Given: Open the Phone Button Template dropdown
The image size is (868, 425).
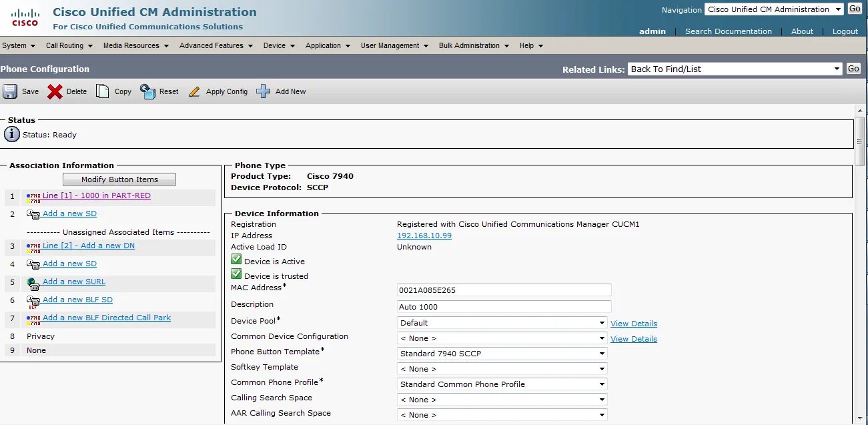Looking at the screenshot, I should pyautogui.click(x=502, y=354).
